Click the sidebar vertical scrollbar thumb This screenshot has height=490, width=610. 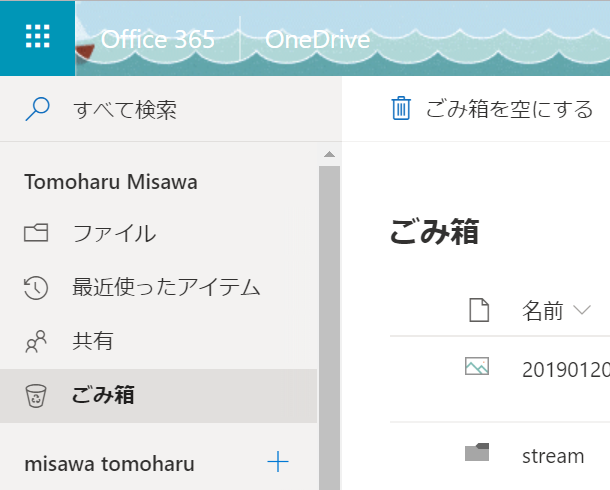[330, 327]
